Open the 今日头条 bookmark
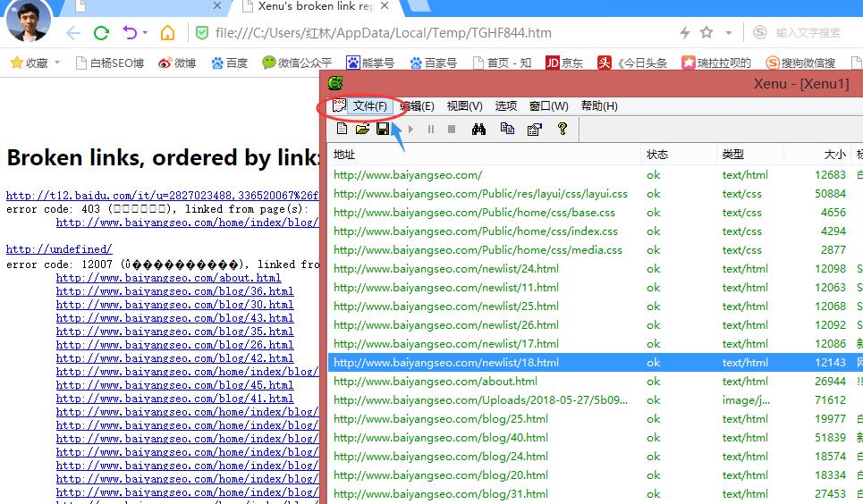The height and width of the screenshot is (504, 863). pyautogui.click(x=632, y=63)
